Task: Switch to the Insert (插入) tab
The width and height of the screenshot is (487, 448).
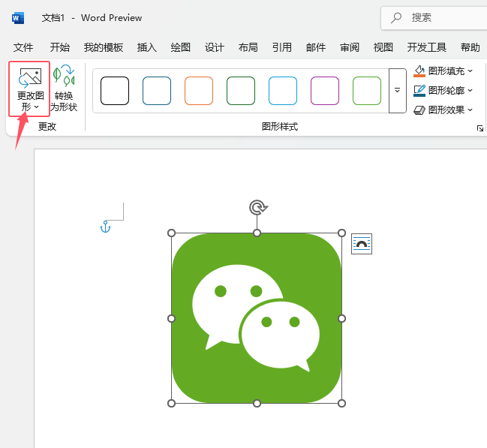Action: point(147,47)
